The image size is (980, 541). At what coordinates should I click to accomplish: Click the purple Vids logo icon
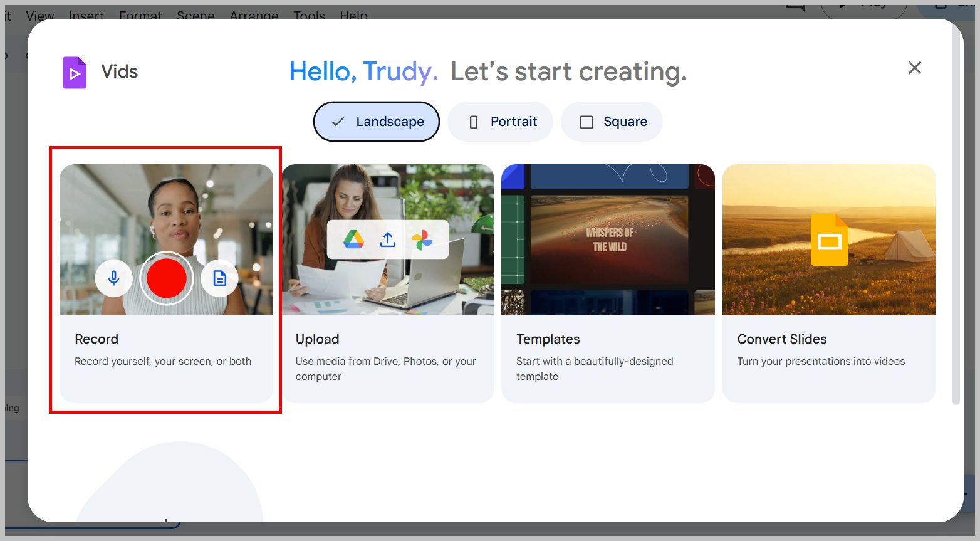(75, 73)
